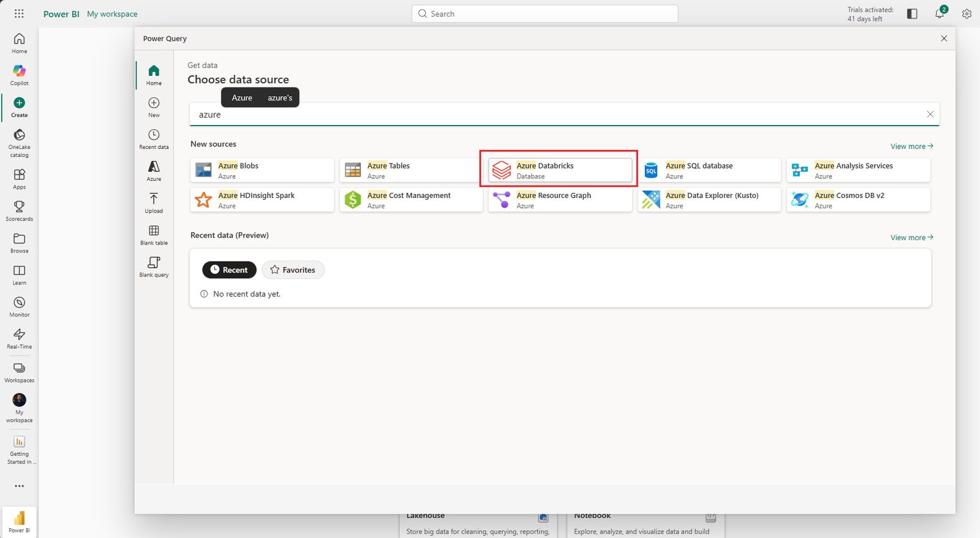Click the Blank query sidebar icon
This screenshot has height=538, width=980.
pos(154,267)
